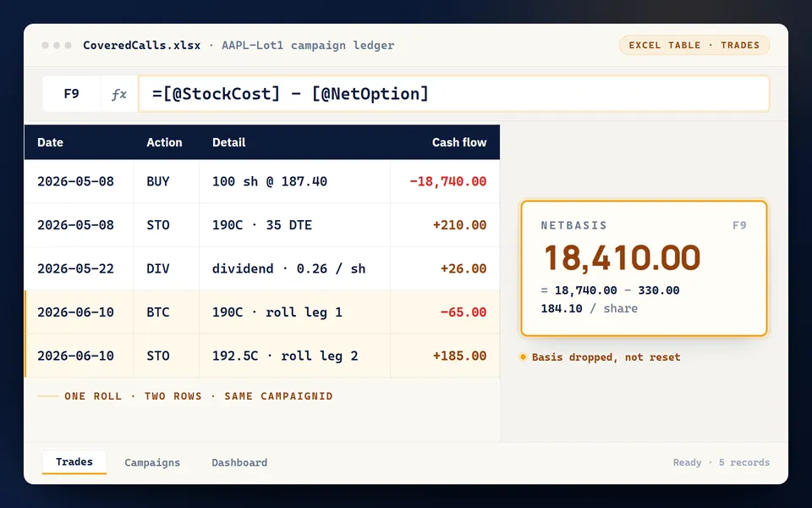
Task: Click the 190C · 35 DTE detail cell
Action: click(295, 225)
